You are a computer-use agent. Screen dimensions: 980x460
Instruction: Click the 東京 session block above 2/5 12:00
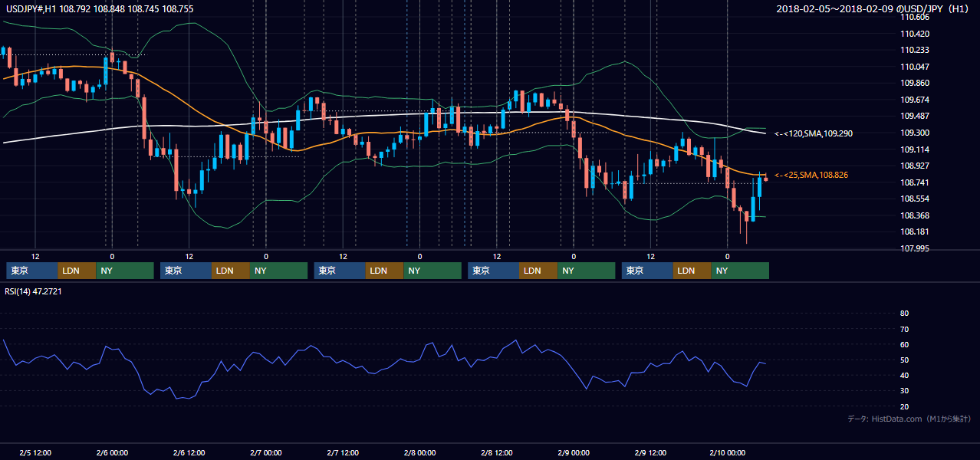32,271
